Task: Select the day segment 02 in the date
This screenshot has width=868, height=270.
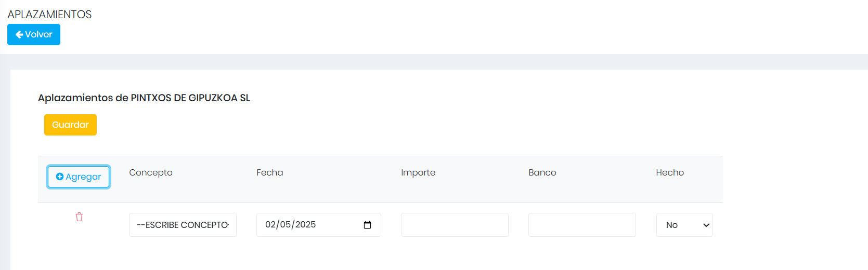Action: click(270, 224)
